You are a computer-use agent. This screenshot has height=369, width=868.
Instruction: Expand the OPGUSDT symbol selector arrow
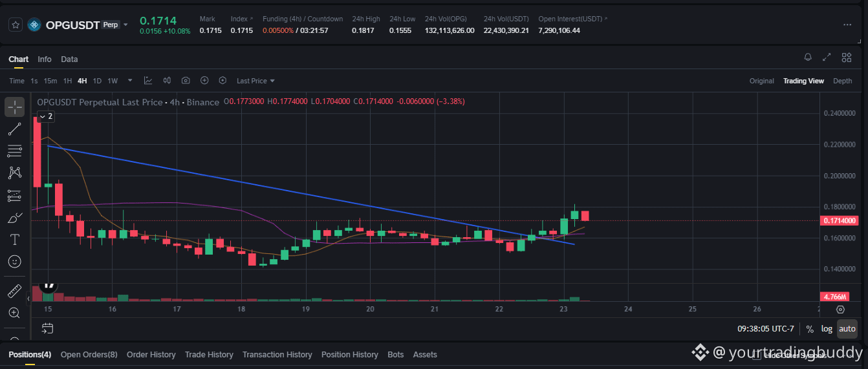tap(126, 25)
